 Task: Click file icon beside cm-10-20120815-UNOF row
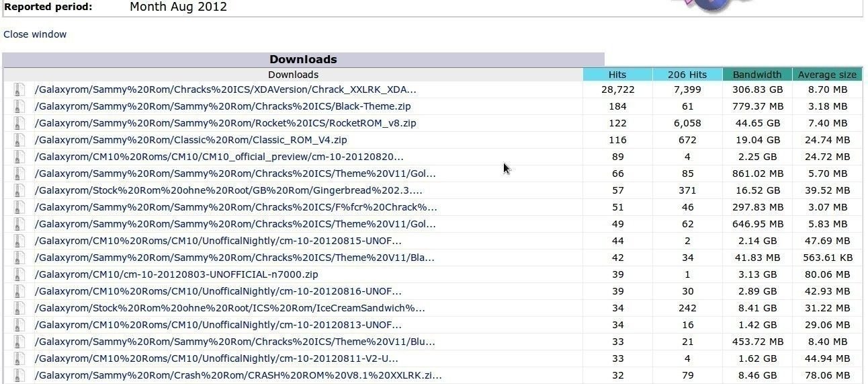(x=19, y=241)
